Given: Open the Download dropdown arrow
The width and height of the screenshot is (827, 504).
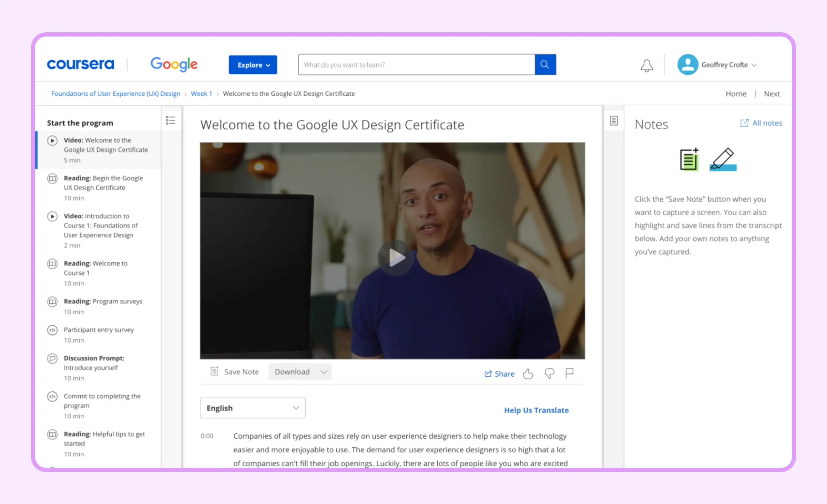Looking at the screenshot, I should (324, 372).
